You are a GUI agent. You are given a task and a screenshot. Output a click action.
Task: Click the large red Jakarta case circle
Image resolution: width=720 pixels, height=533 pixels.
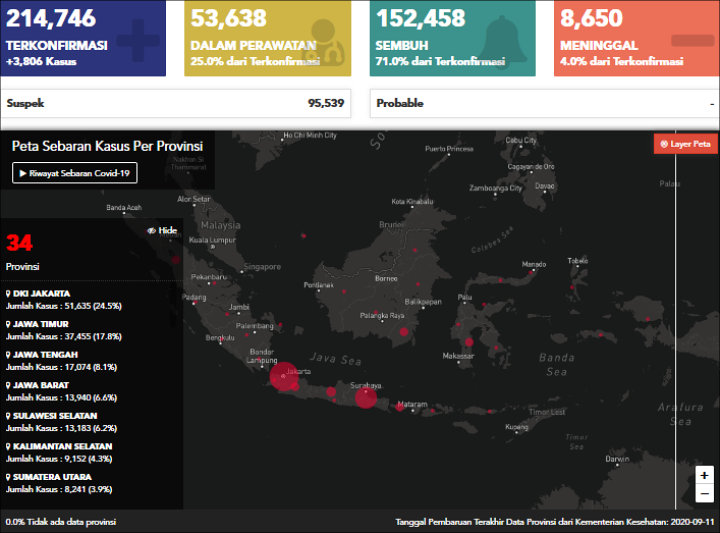282,376
